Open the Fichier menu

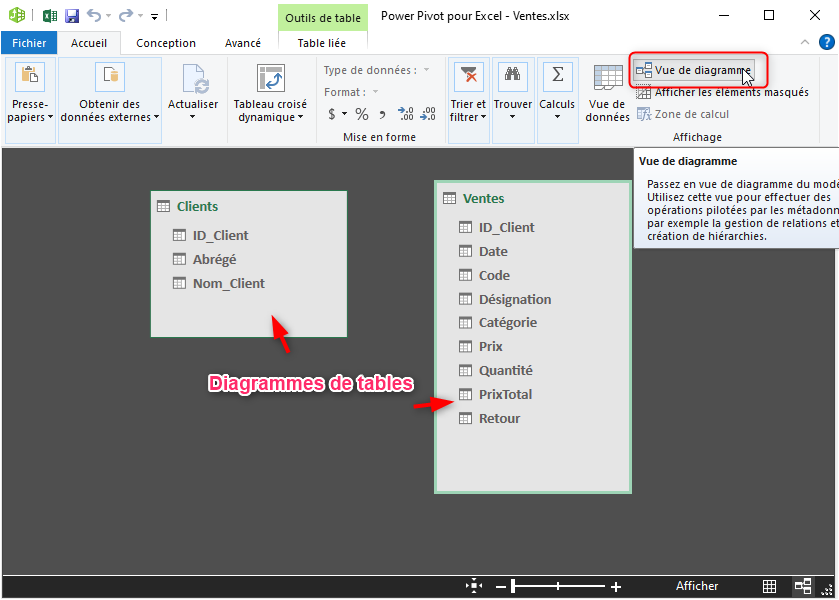(29, 43)
